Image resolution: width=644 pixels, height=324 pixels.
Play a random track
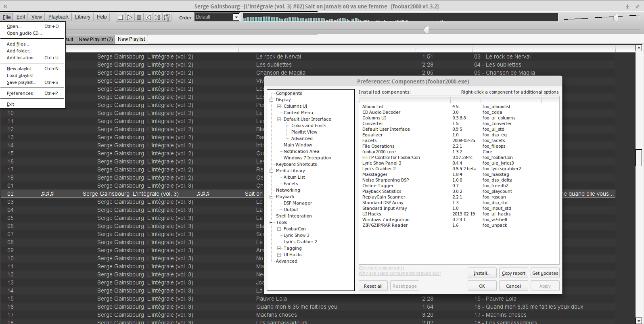(x=167, y=17)
